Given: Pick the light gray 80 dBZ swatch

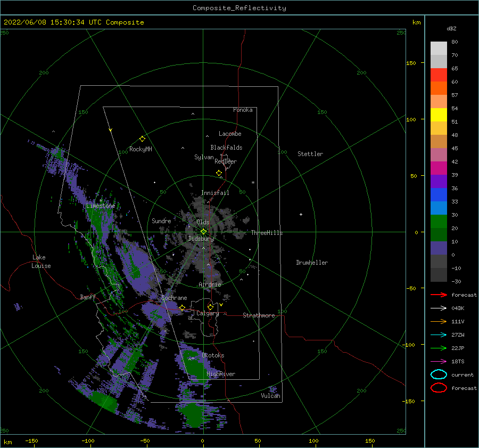Looking at the screenshot, I should [x=439, y=48].
